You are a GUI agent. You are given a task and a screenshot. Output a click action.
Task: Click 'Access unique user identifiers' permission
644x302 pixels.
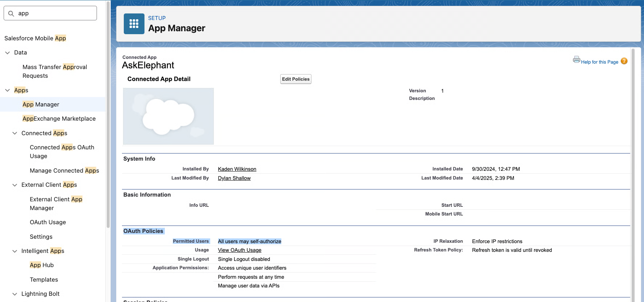tap(252, 268)
